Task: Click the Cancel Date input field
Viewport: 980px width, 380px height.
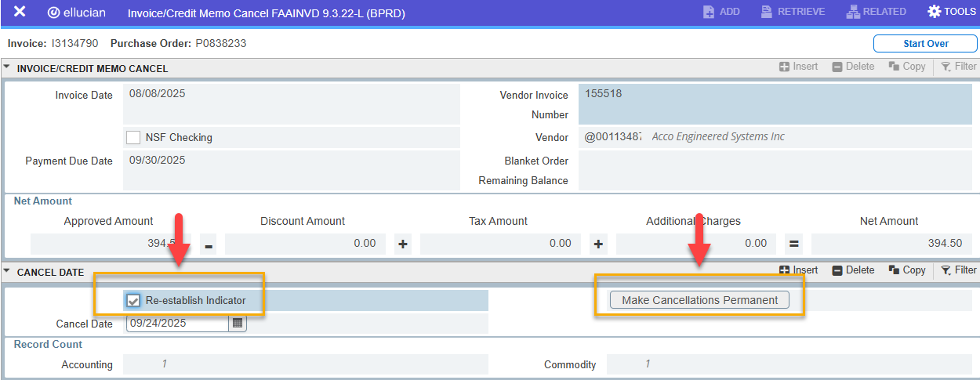Action: 177,323
